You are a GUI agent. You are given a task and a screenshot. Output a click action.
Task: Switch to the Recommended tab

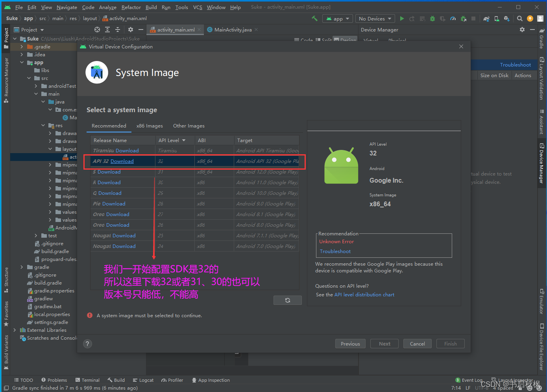pos(109,126)
